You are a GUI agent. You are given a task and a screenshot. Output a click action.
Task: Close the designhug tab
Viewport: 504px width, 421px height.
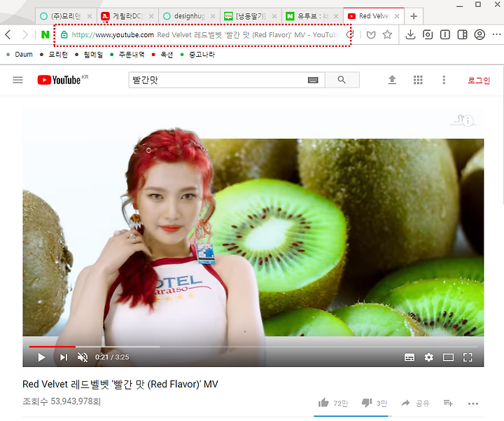pyautogui.click(x=213, y=16)
